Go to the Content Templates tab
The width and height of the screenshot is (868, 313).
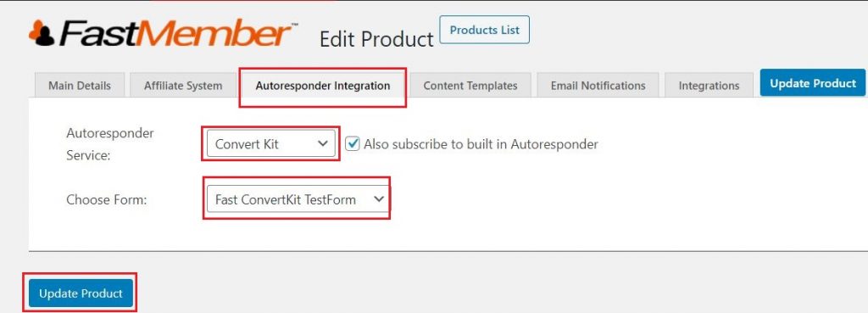(x=470, y=86)
